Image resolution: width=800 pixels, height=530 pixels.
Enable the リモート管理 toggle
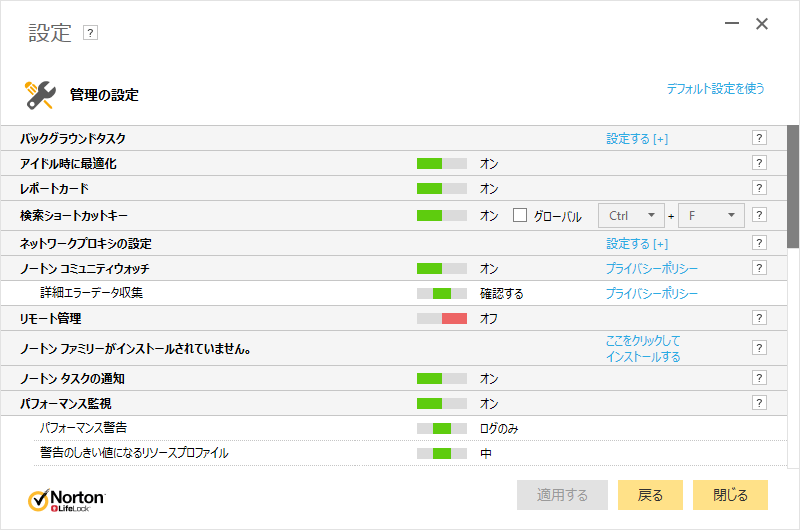[x=441, y=318]
